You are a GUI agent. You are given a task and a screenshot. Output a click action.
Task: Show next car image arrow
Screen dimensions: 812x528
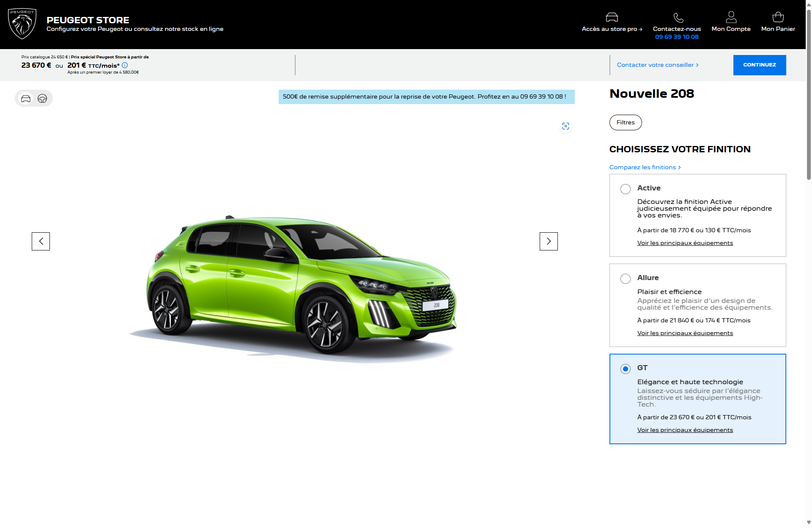click(x=549, y=241)
